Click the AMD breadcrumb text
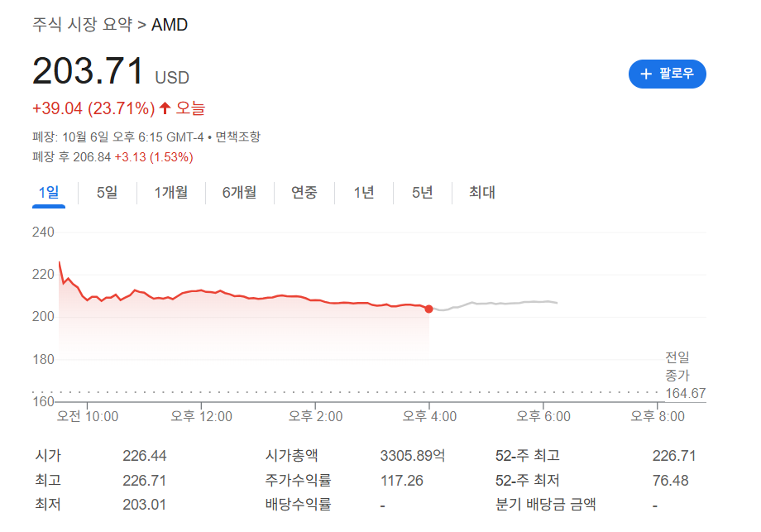 [170, 25]
